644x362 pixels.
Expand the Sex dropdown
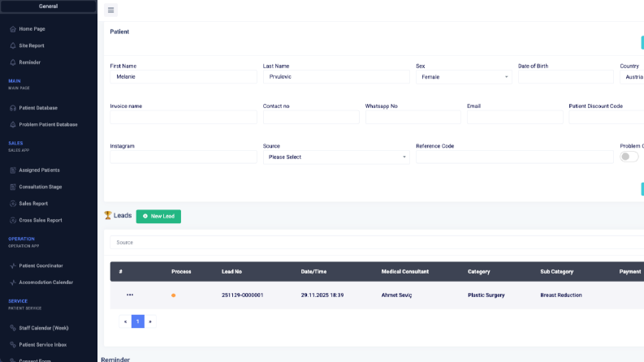[x=464, y=77]
